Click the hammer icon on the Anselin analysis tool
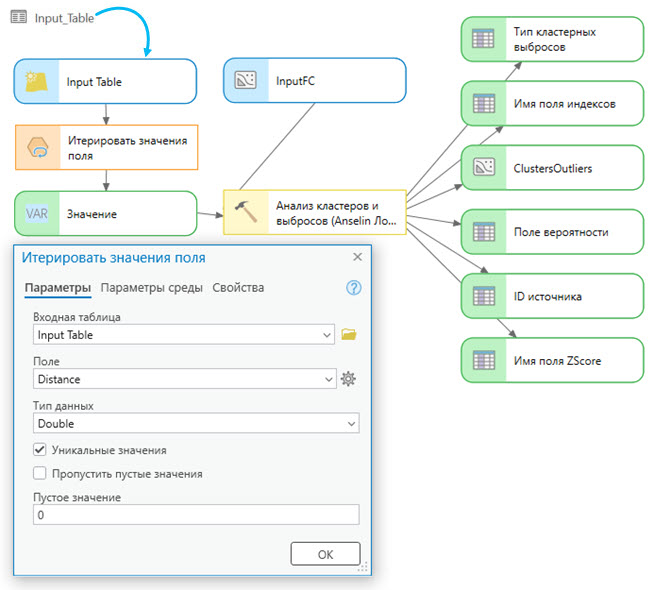Image resolution: width=654 pixels, height=590 pixels. 246,213
